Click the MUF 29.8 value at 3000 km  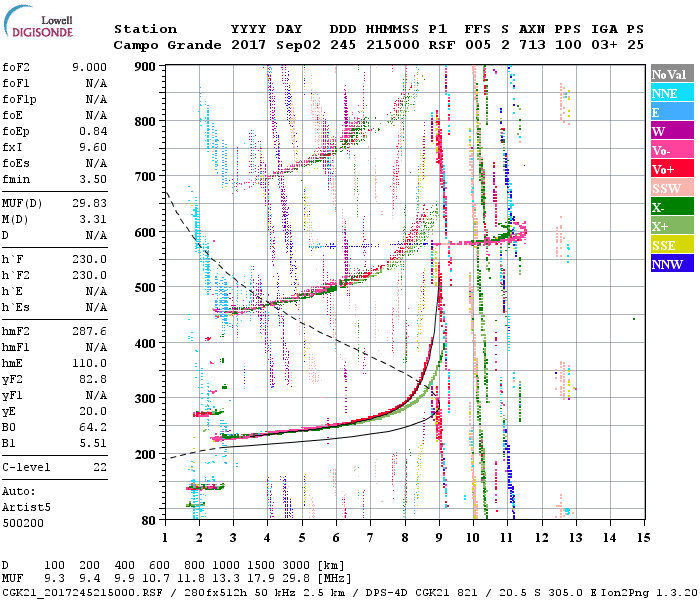pos(296,579)
